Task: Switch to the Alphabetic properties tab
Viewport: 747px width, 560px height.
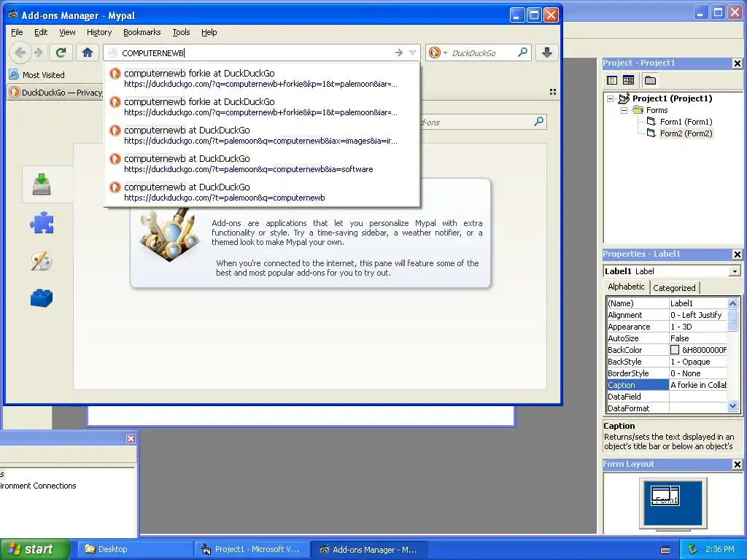Action: point(625,287)
